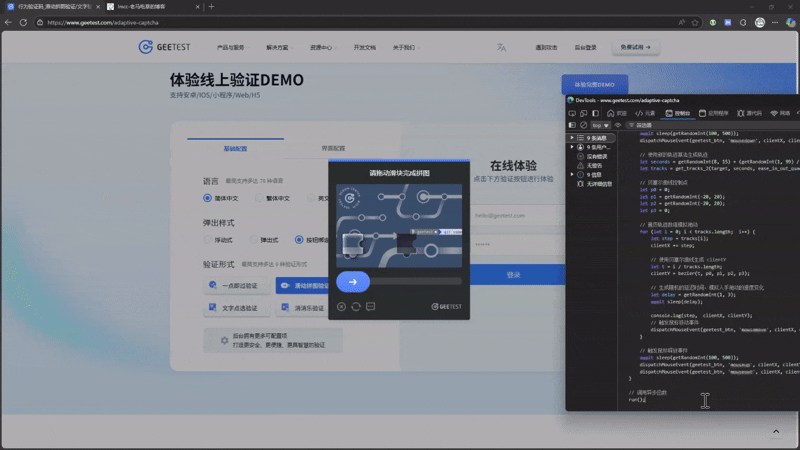Select the button-bound style radio
Screen dimensions: 800x450
299,240
